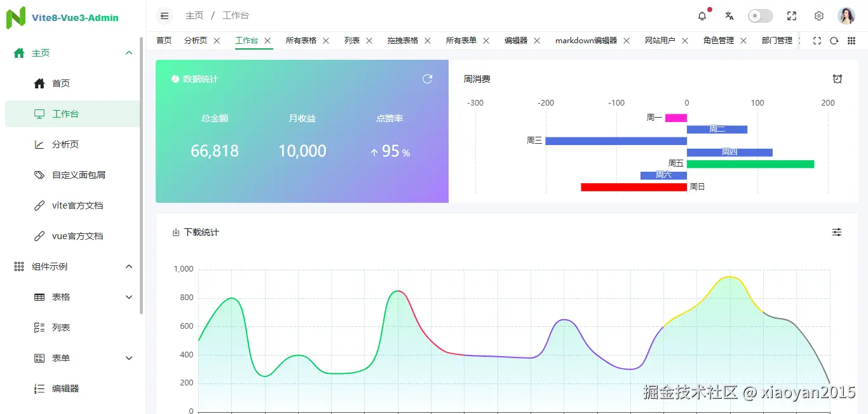The image size is (868, 414).
Task: Click the sidebar vertical scrollbar
Action: coord(142,176)
